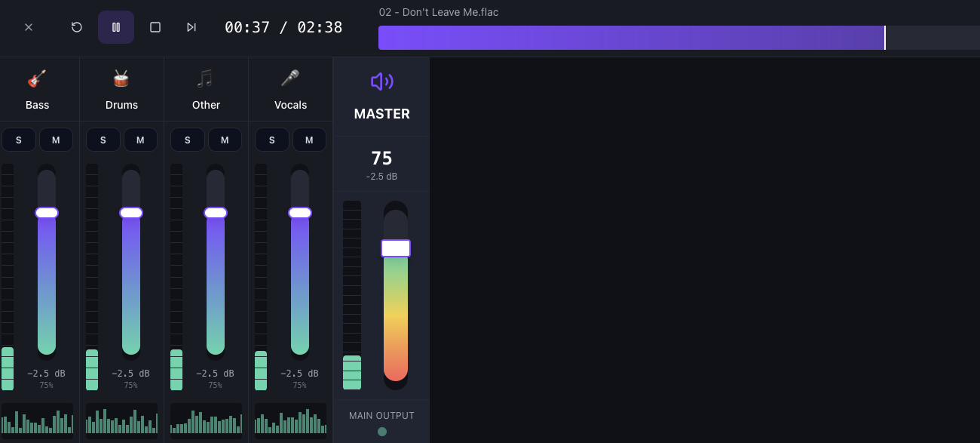Mute the Other channel
The height and width of the screenshot is (443, 980).
pos(225,140)
